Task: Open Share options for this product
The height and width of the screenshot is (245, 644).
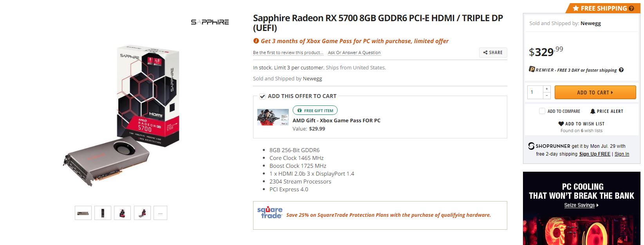Action: (x=492, y=52)
